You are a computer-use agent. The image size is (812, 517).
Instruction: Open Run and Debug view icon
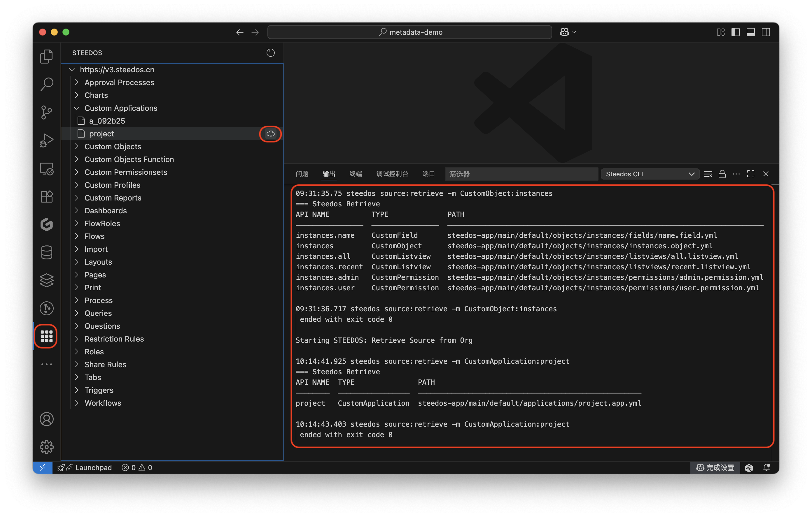[x=47, y=140]
